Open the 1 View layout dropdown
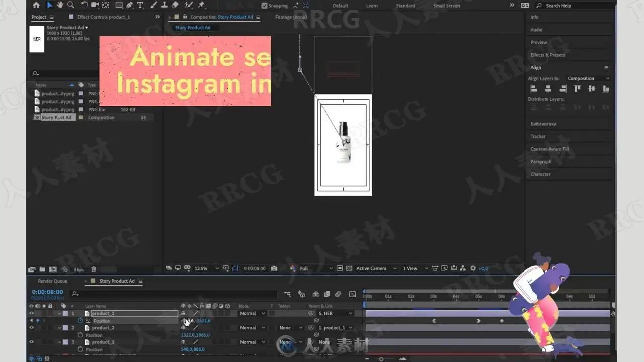 (416, 268)
